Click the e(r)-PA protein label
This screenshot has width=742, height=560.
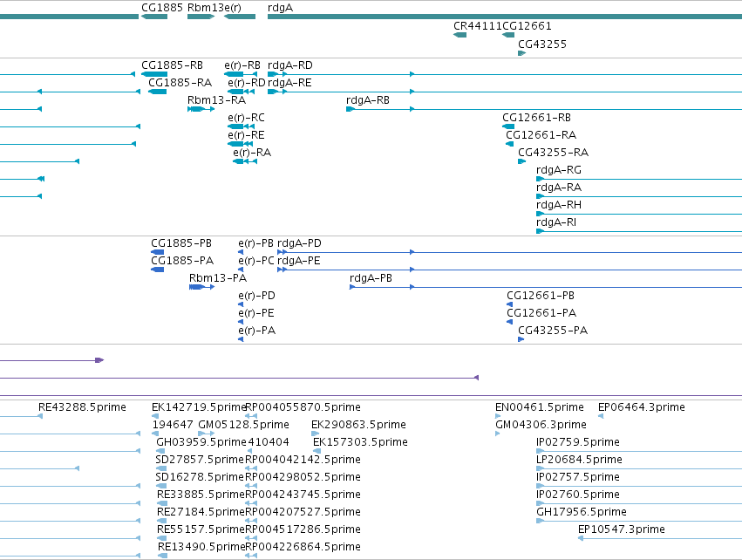click(x=256, y=331)
